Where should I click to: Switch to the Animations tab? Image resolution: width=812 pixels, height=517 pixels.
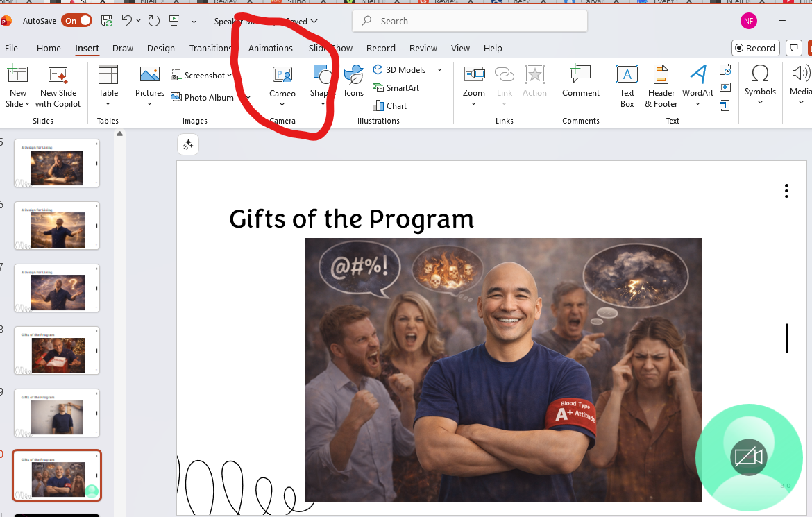[x=270, y=48]
